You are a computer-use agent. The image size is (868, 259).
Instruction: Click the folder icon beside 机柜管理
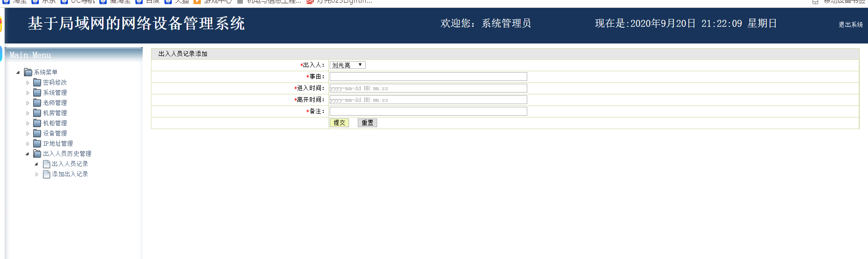pos(37,123)
